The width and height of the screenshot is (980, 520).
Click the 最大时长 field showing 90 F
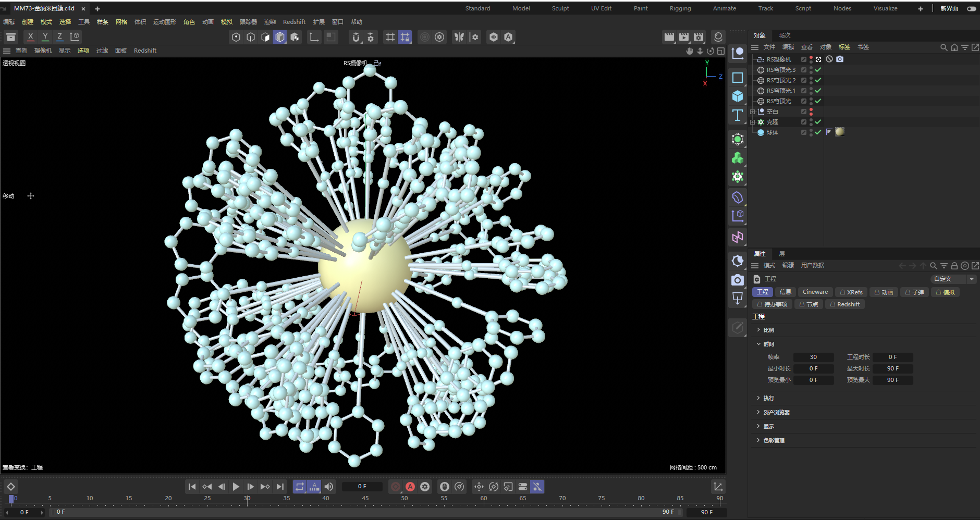pos(893,369)
